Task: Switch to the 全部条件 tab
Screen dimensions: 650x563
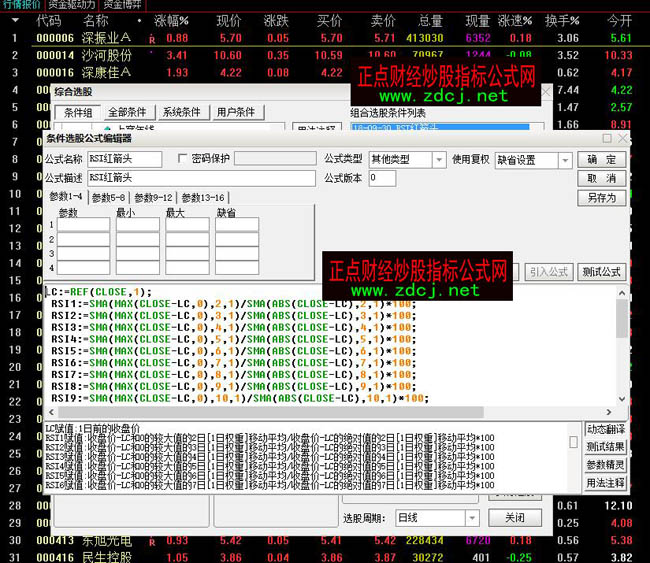Action: coord(129,113)
